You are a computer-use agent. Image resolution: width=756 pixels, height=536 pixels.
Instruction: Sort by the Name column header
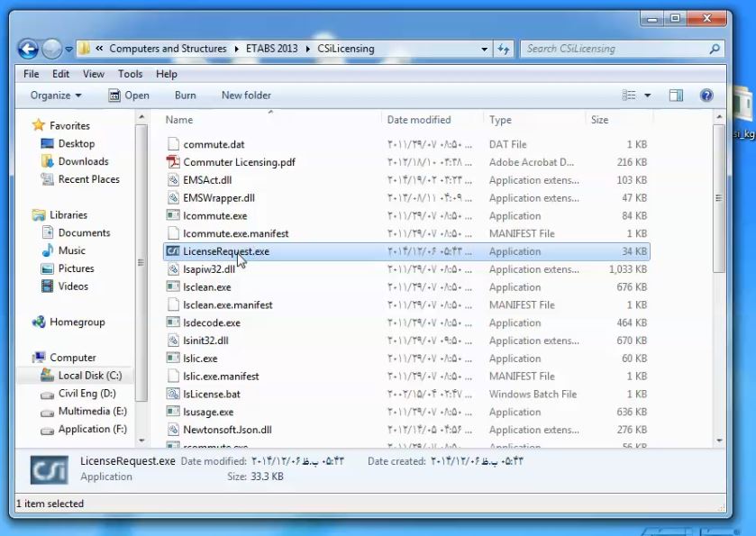click(179, 120)
